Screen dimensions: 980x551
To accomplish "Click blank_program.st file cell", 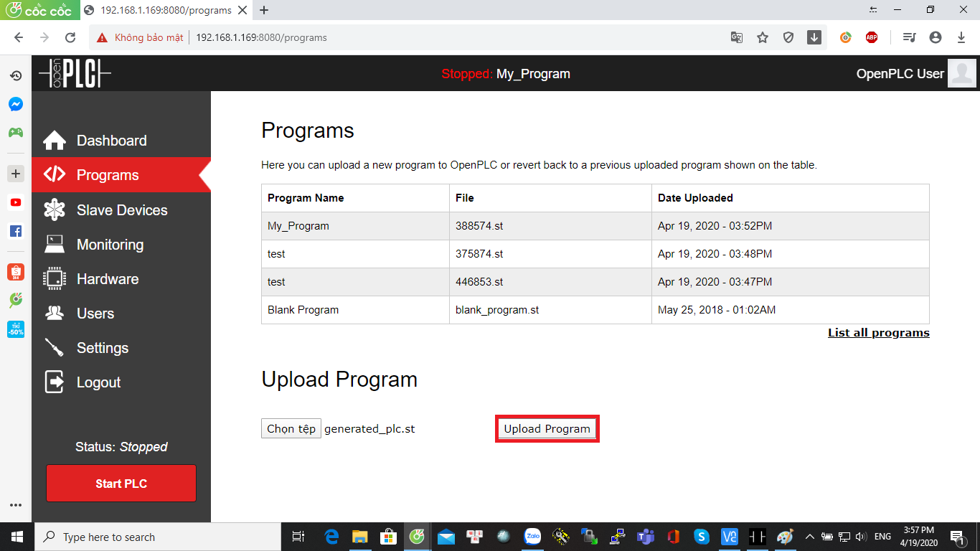I will coord(497,310).
